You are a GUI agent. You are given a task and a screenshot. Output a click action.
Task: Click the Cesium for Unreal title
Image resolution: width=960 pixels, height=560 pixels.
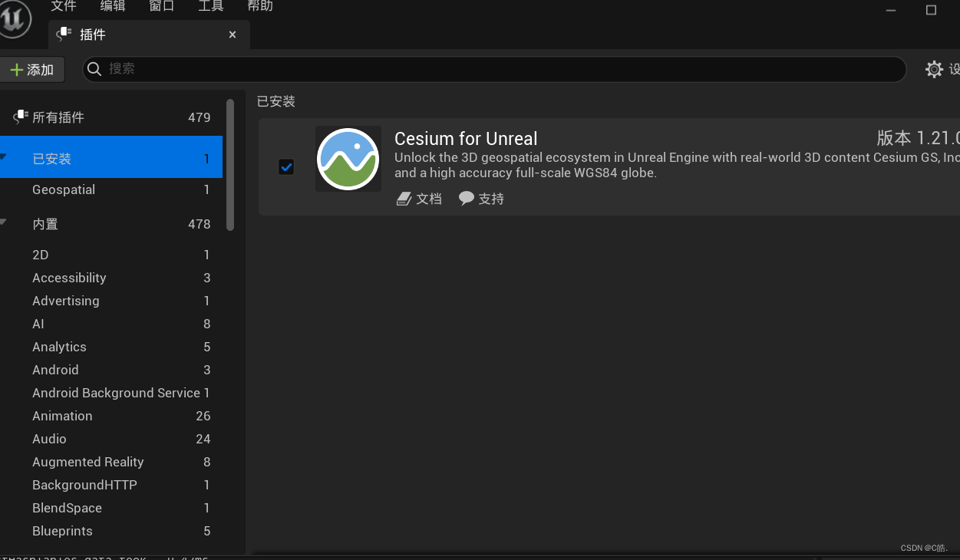pos(466,139)
